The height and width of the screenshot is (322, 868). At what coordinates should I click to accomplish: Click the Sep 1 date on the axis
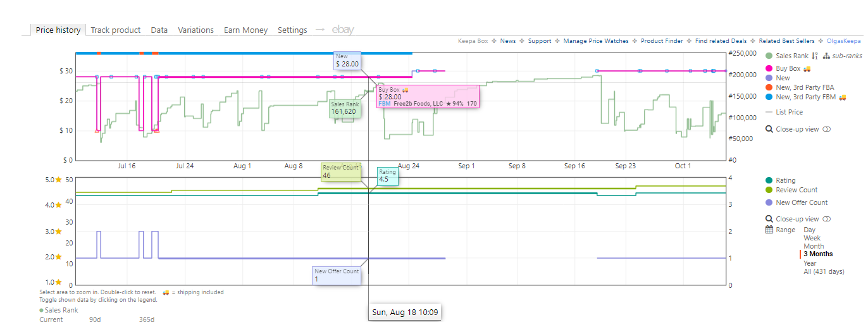point(466,166)
